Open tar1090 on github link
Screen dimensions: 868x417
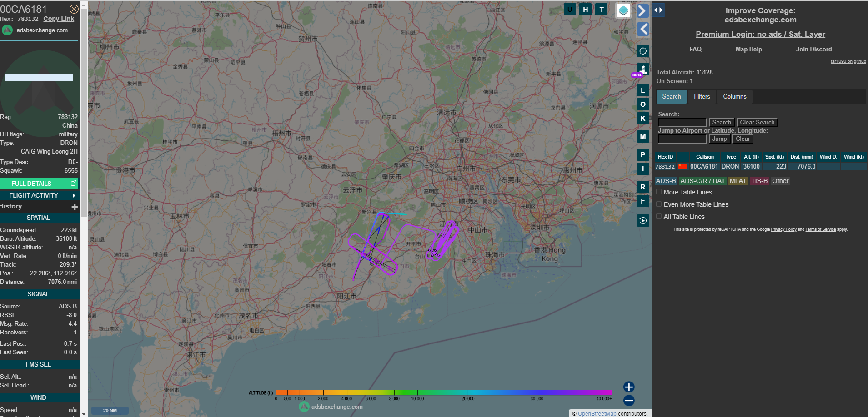pos(848,61)
